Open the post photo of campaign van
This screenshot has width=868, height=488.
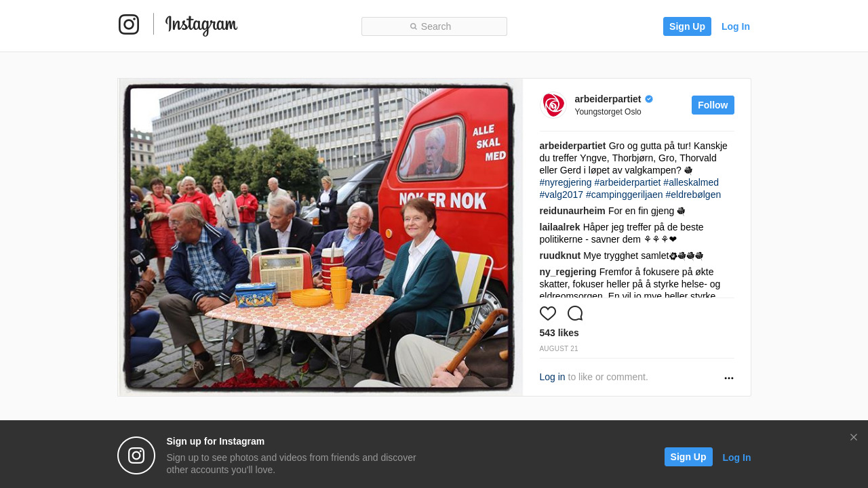pos(320,237)
